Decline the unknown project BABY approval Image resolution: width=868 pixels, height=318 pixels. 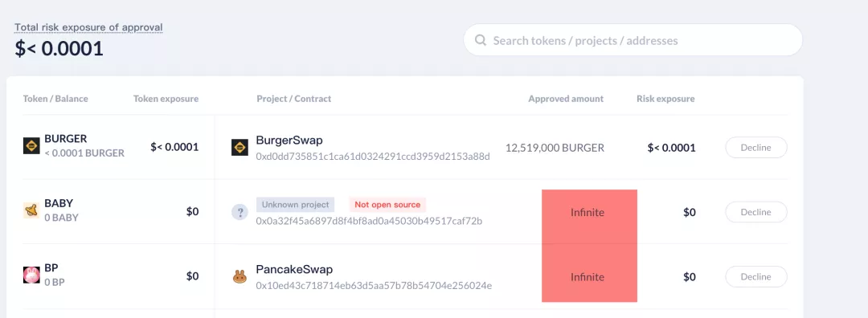(x=756, y=212)
